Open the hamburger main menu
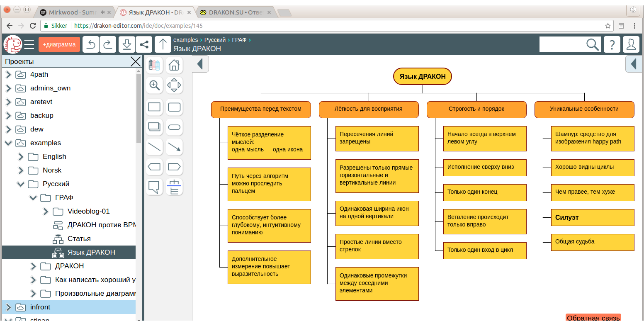 coord(29,44)
